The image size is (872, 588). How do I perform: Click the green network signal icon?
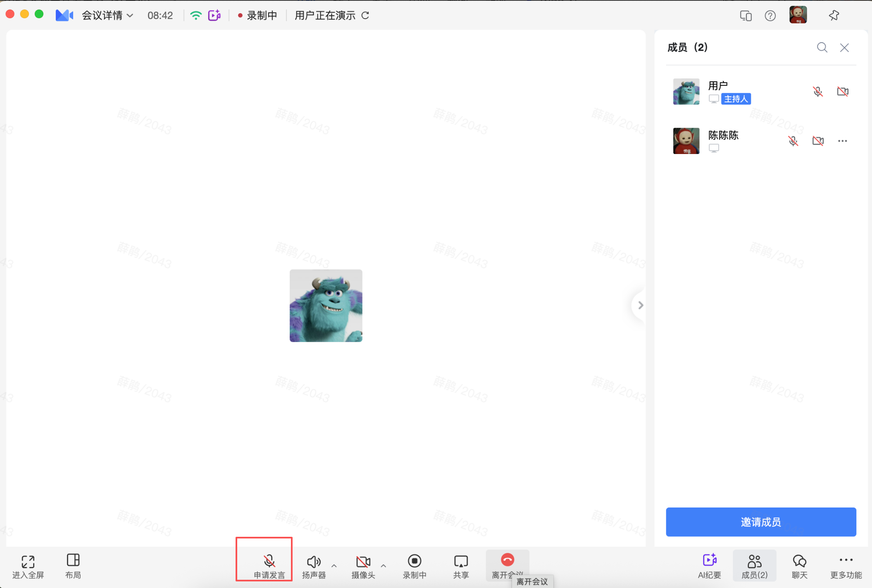[196, 16]
